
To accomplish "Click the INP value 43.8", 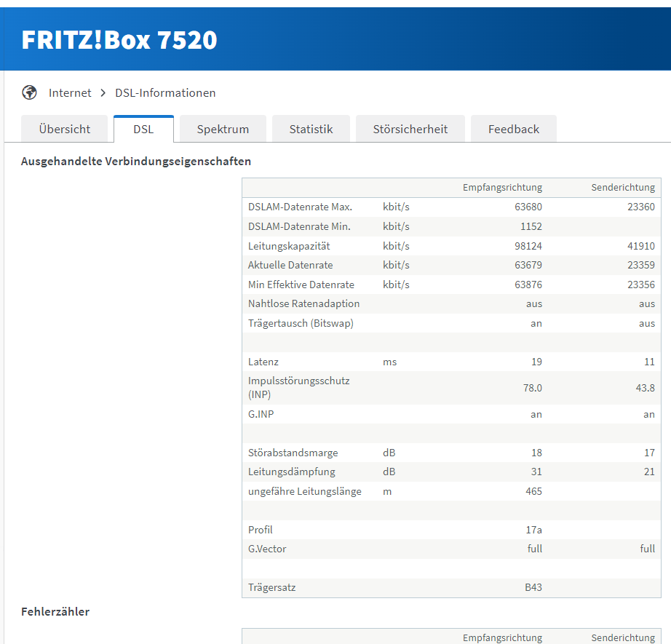I will (x=646, y=388).
